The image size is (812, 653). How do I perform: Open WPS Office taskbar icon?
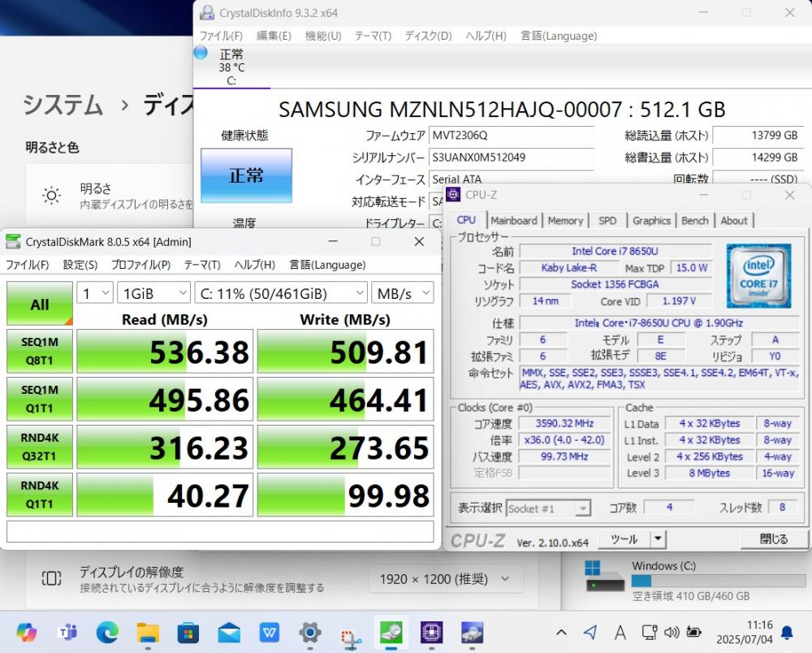click(270, 632)
